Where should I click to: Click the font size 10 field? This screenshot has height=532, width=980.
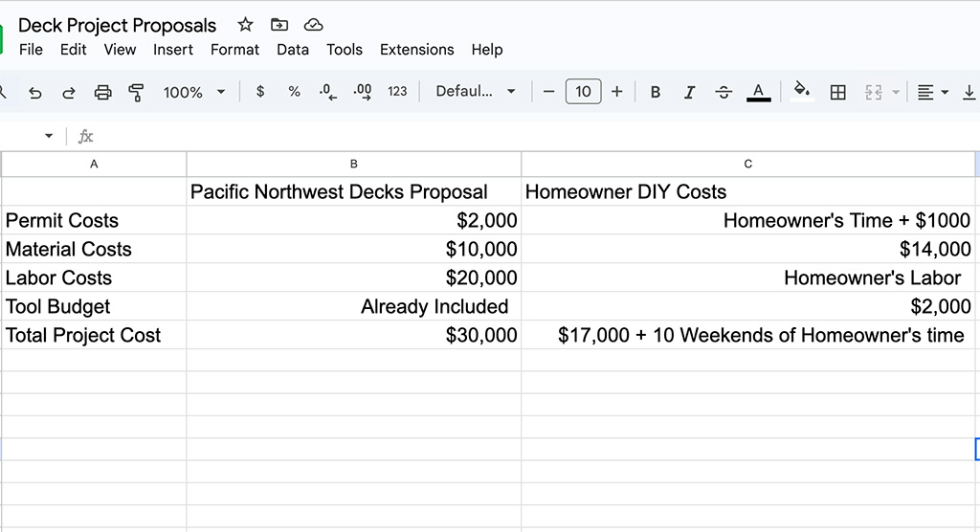[x=583, y=92]
